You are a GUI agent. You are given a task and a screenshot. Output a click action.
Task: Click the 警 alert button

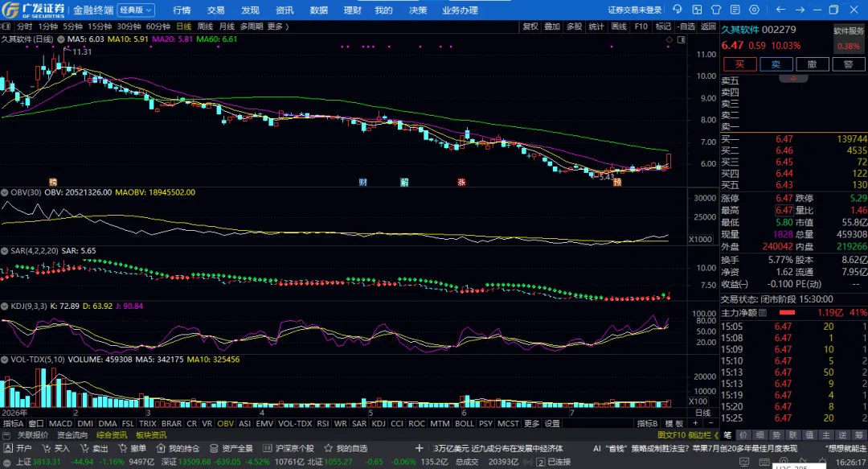(849, 64)
